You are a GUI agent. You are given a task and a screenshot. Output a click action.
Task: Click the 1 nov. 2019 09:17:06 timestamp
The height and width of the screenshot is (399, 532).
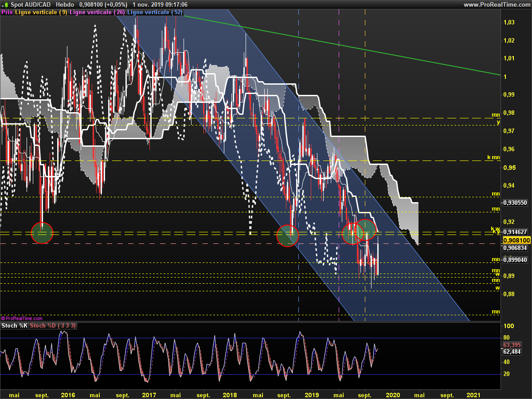160,4
